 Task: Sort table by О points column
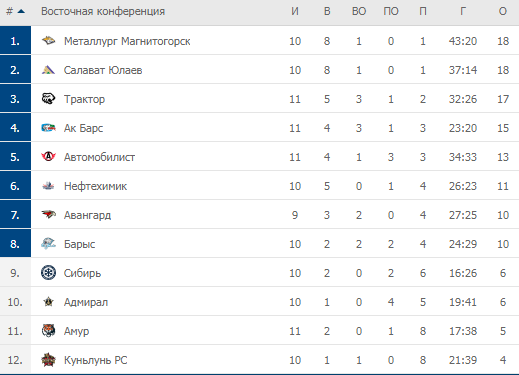click(x=503, y=12)
